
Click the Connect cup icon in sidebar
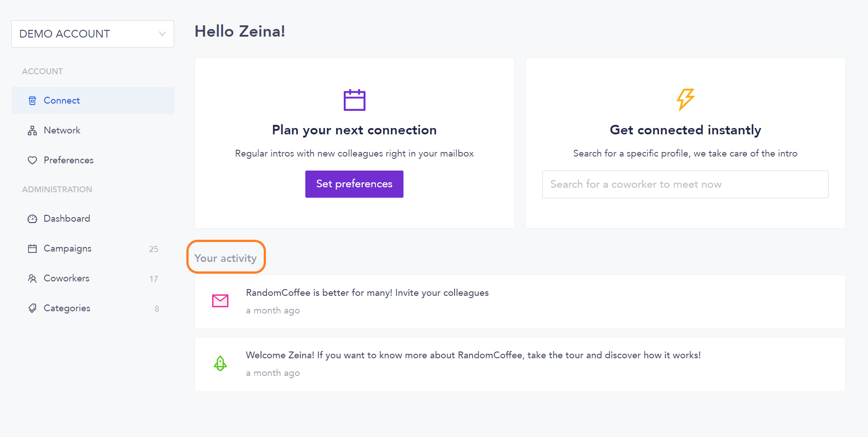(32, 100)
